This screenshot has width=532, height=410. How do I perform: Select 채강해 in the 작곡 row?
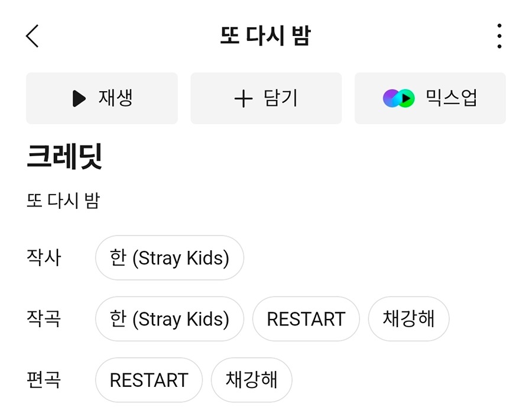click(x=408, y=319)
